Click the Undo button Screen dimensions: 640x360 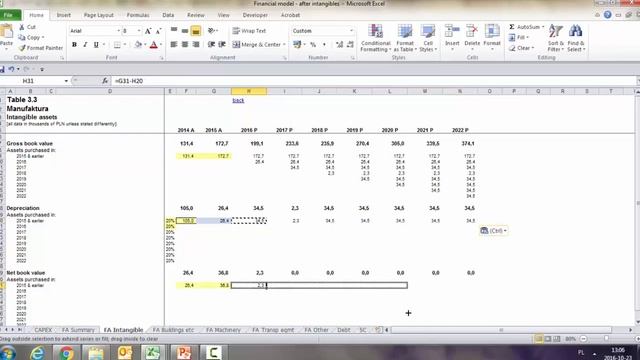pos(11,69)
